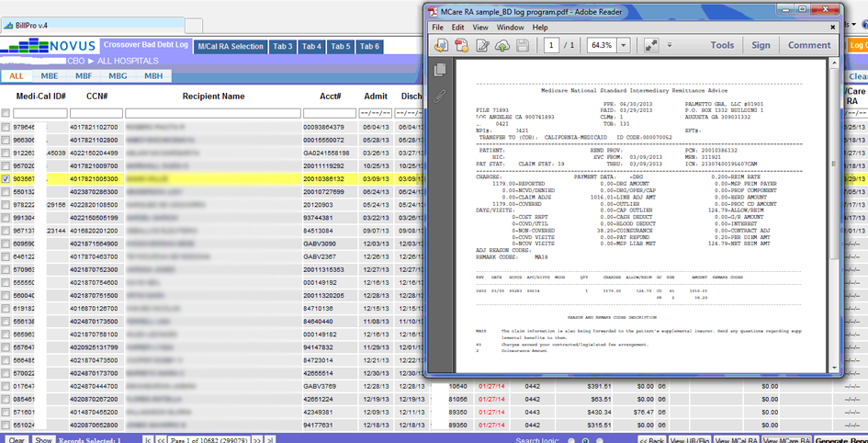The width and height of the screenshot is (868, 443).
Task: Filter hospitals by the MBE tab
Action: pyautogui.click(x=50, y=76)
